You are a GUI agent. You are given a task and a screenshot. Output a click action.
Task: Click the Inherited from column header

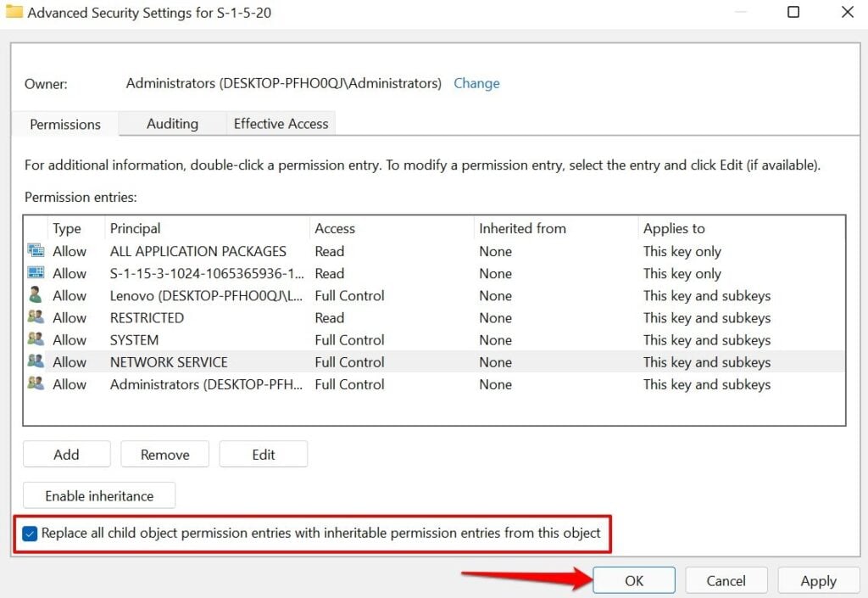tap(522, 228)
